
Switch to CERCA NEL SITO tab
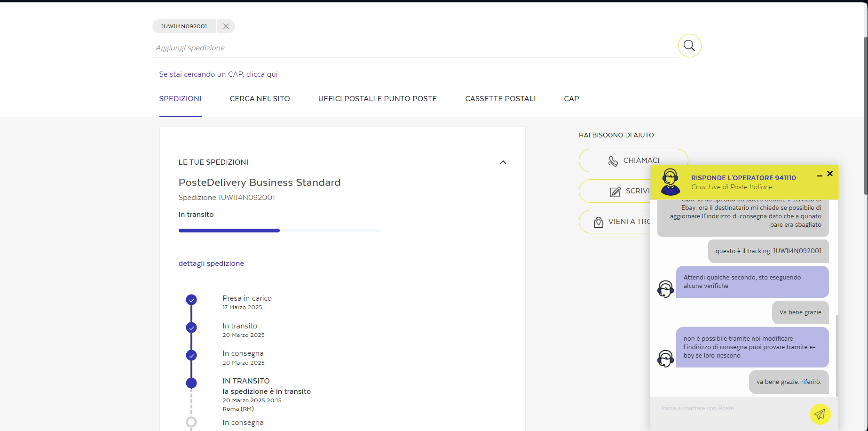(x=260, y=99)
